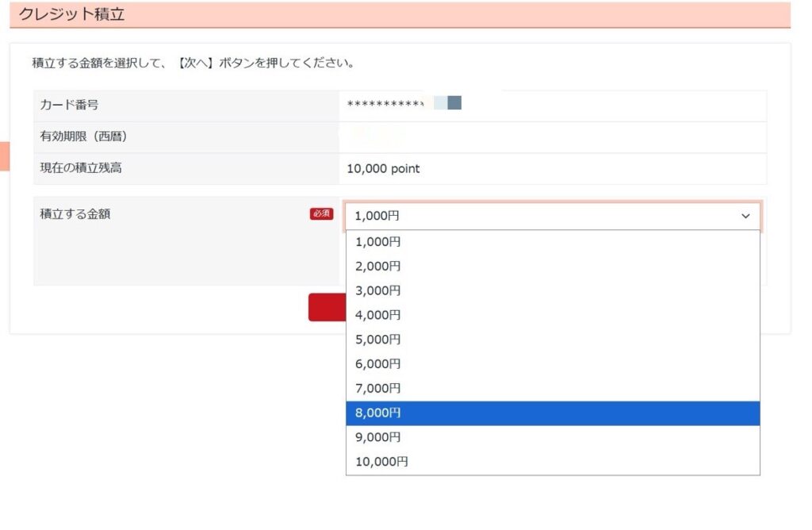Click the 有効期限（西暦） row label
Screen dimensions: 812x530
[84, 136]
